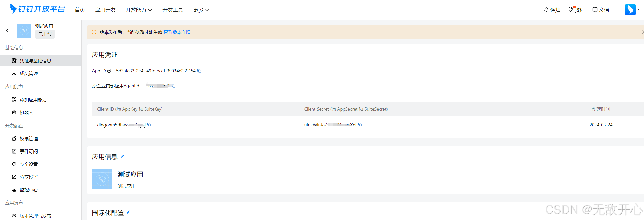Click the info icon in the yellow banner
This screenshot has width=644, height=220.
94,32
